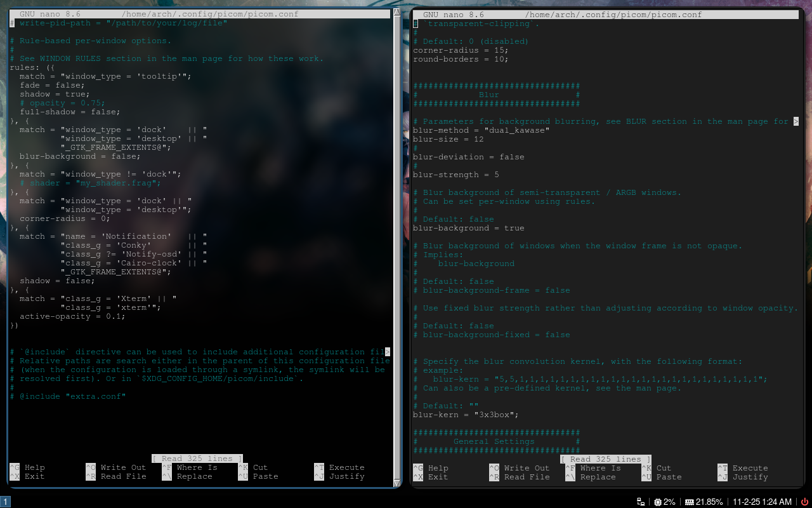
Task: Click "Exit" shortcut in the left nano window
Action: click(x=35, y=476)
